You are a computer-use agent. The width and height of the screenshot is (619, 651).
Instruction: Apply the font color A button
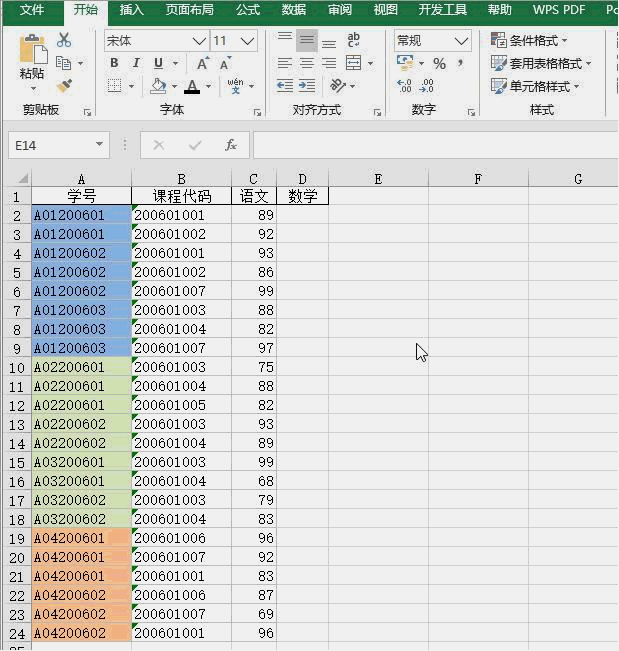click(192, 86)
